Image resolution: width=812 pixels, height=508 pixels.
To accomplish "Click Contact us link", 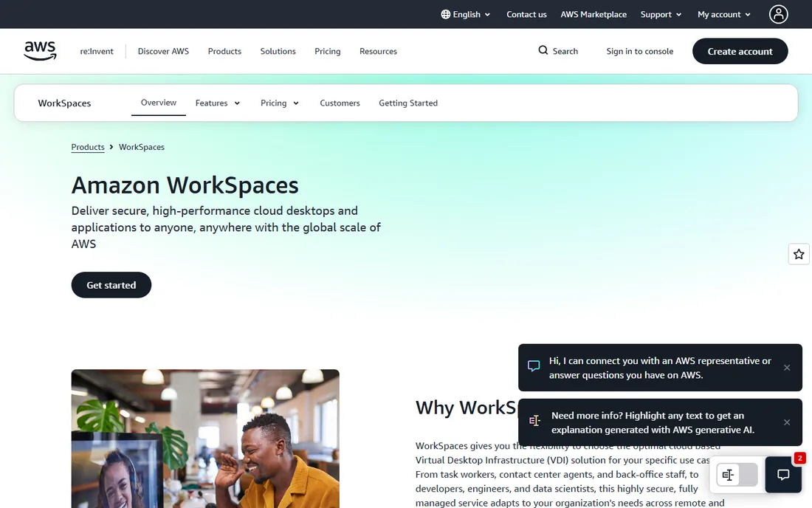I will [526, 15].
